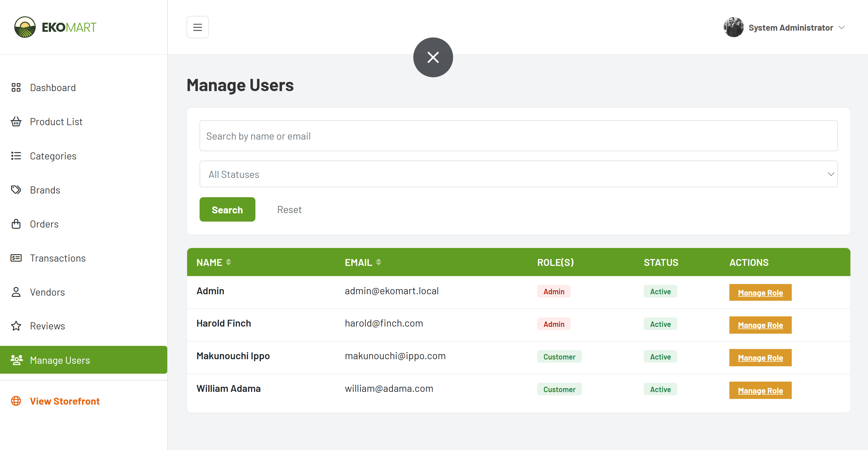The image size is (868, 450).
Task: Click System Administrator name label
Action: coord(791,27)
